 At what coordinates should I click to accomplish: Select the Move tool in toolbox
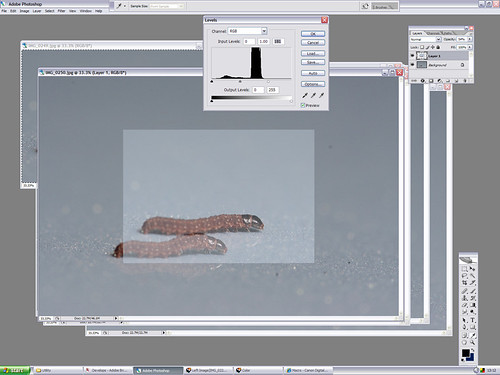click(473, 268)
